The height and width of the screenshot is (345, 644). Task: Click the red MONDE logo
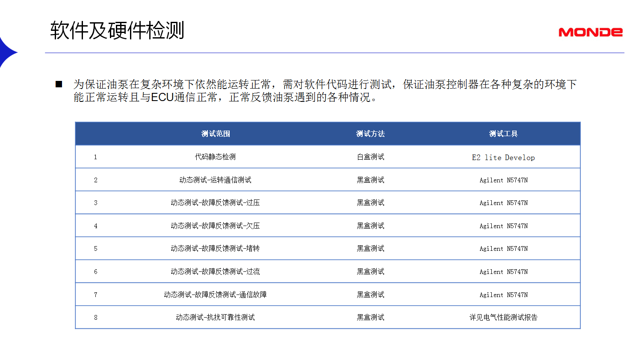(590, 32)
